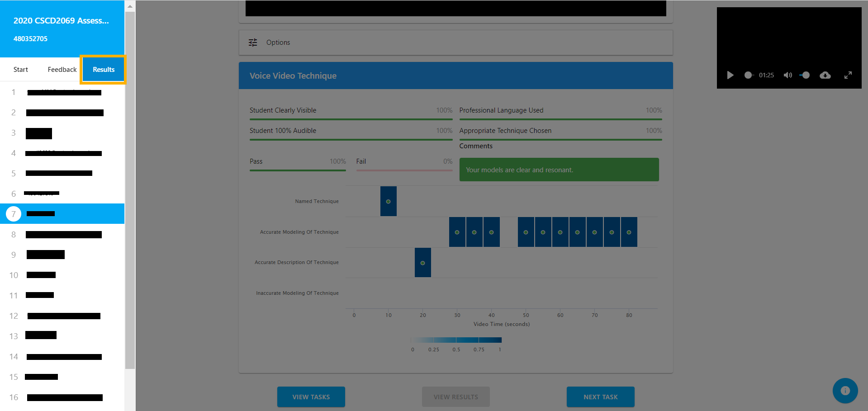Select student row 1 in the list
868x411 pixels.
[62, 92]
